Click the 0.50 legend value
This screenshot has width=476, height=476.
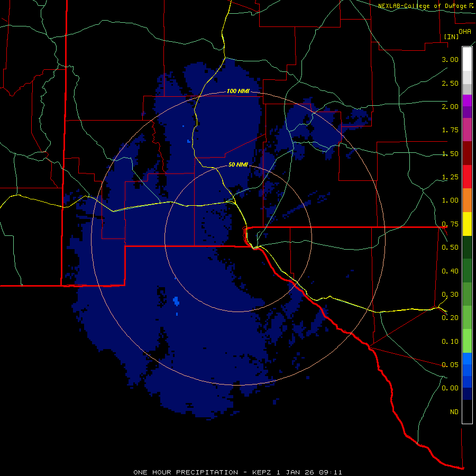[x=450, y=248]
